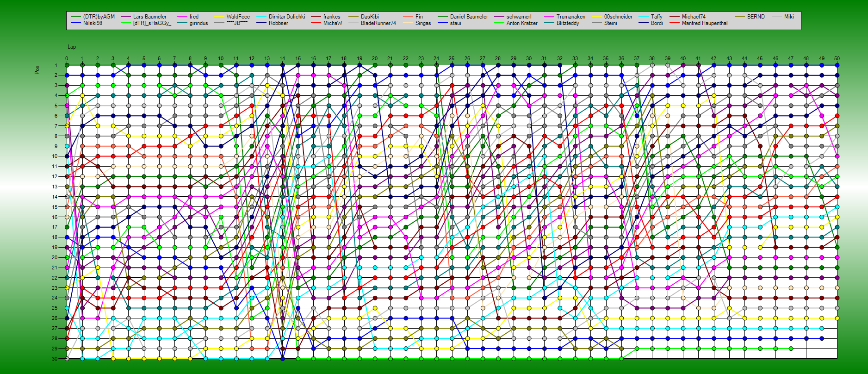This screenshot has height=374, width=868.
Task: Select position number 19 on left axis
Action: [x=55, y=247]
